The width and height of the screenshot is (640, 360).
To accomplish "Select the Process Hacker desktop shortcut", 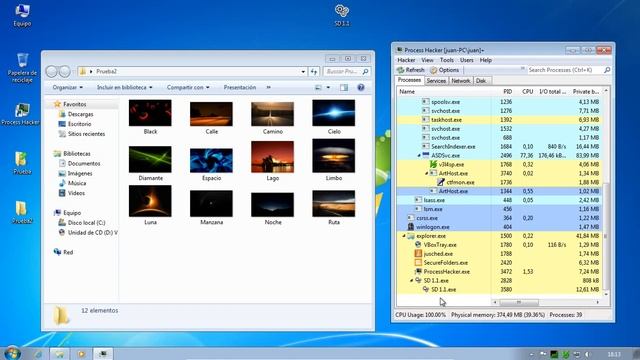I will [x=21, y=114].
